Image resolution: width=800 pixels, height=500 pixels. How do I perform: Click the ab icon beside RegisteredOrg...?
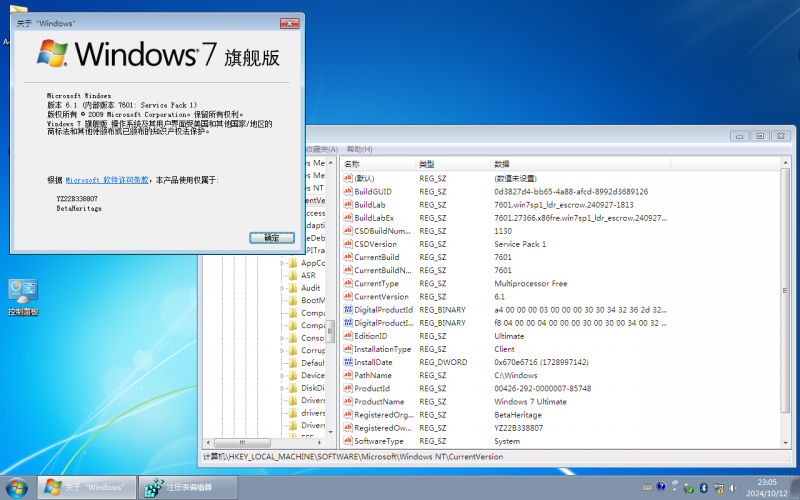tap(348, 415)
